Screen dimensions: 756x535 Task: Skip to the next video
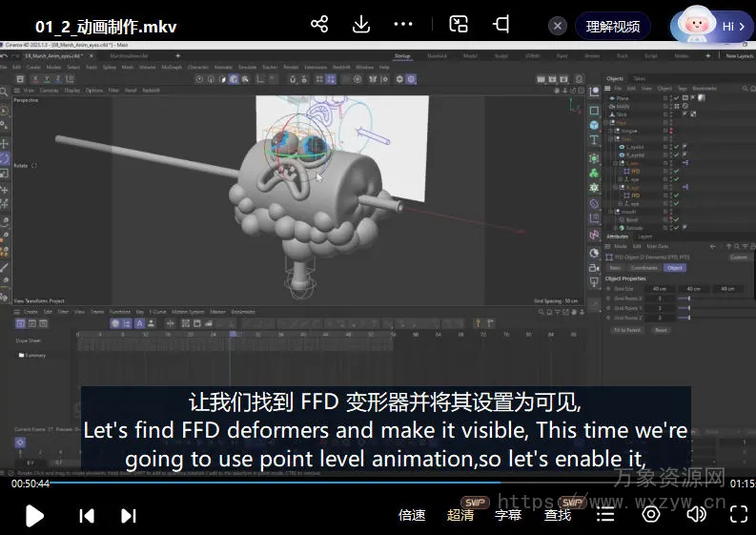coord(129,516)
